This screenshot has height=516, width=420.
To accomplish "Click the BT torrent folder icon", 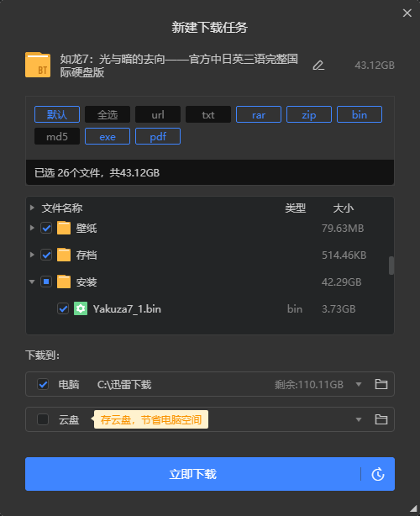I will click(x=38, y=65).
